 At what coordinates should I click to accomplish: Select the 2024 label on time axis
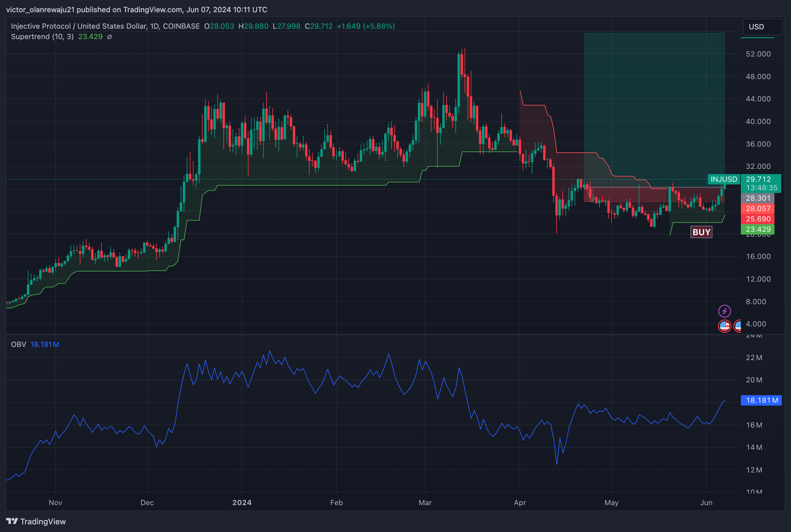coord(242,502)
